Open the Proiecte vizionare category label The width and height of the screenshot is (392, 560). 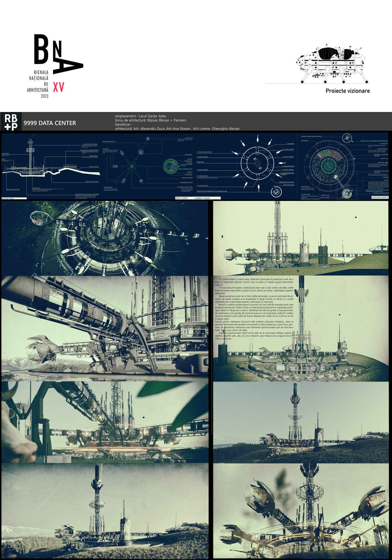(347, 91)
